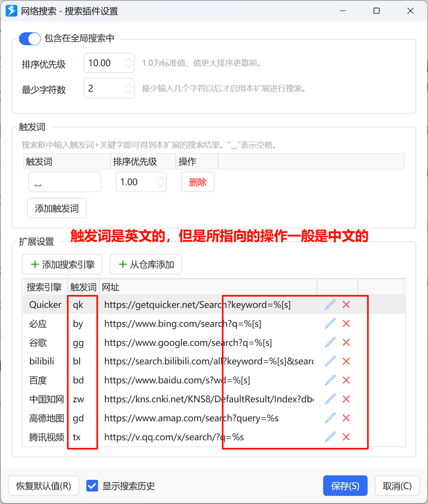Click the qk trigger word cell

(78, 305)
